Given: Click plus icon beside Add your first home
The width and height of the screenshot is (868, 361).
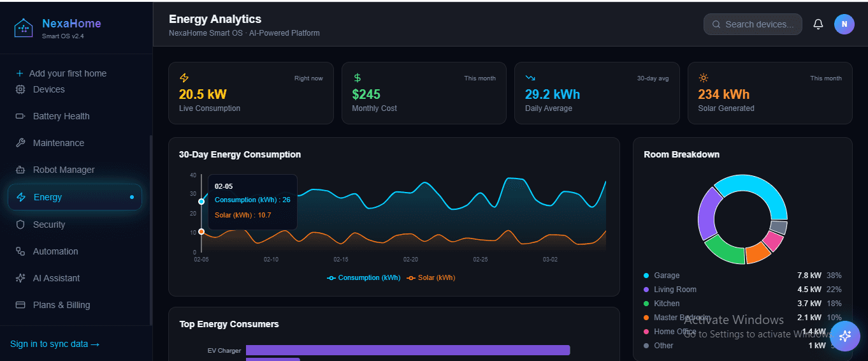Looking at the screenshot, I should (20, 73).
